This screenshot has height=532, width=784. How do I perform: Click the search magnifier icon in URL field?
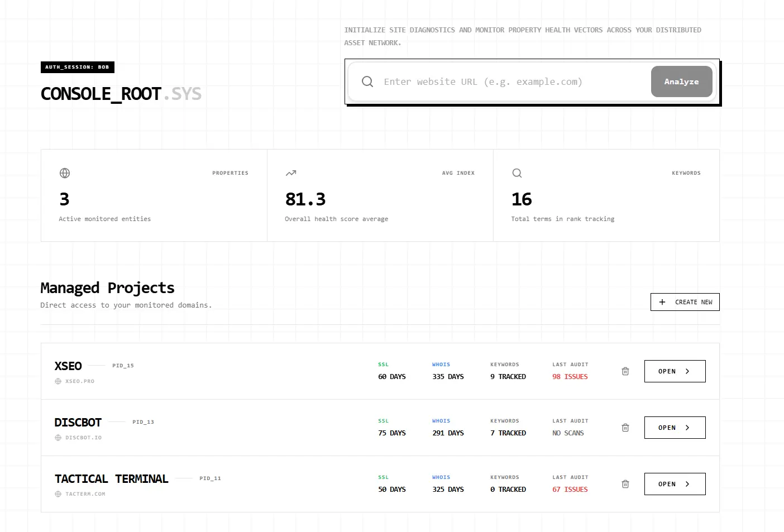click(x=367, y=82)
